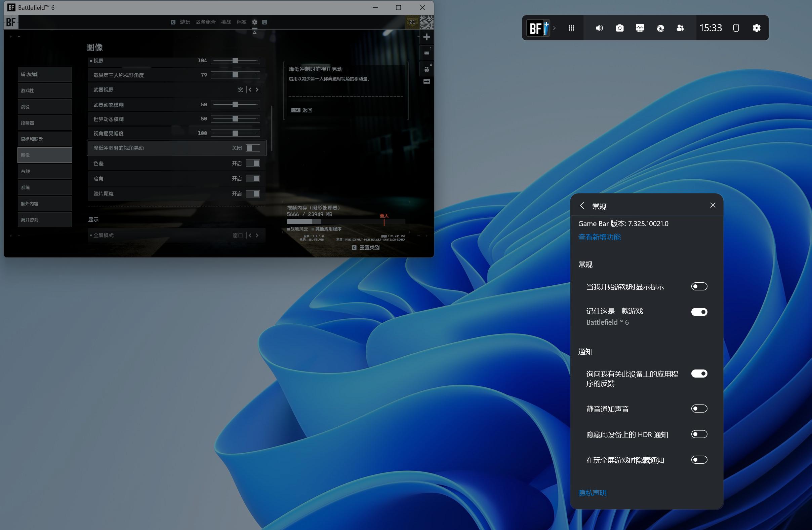Viewport: 812px width, 530px height.
Task: Click the right arrow next to 武器视野
Action: [257, 90]
